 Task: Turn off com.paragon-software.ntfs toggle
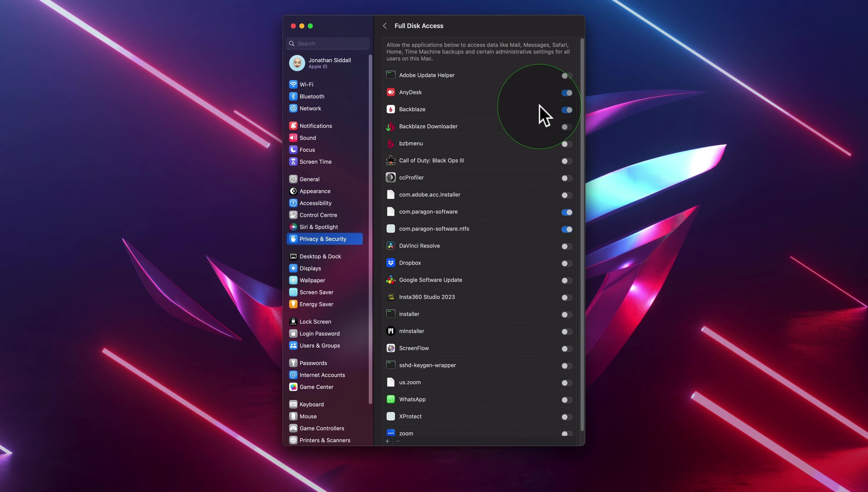point(567,229)
